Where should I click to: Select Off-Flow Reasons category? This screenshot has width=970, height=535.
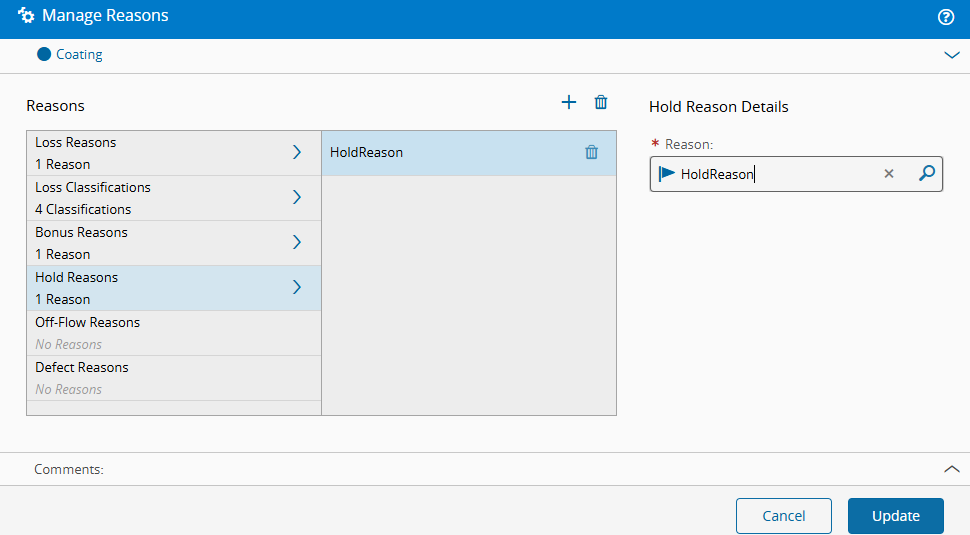[x=174, y=333]
